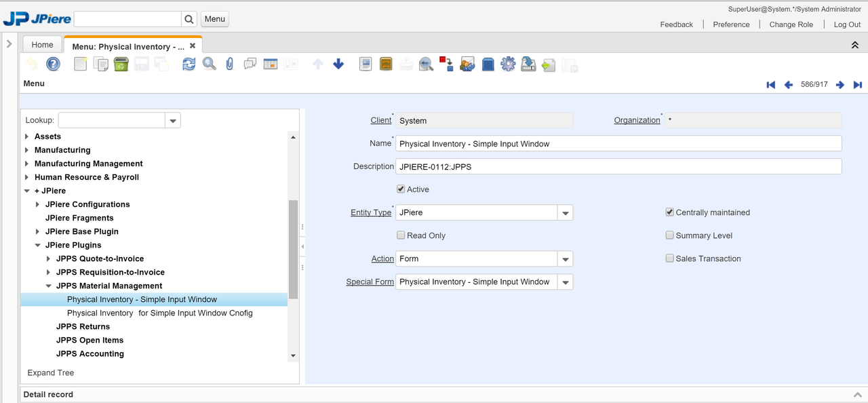Expand the JPPS Quote-to-Invoice tree node

(x=49, y=258)
